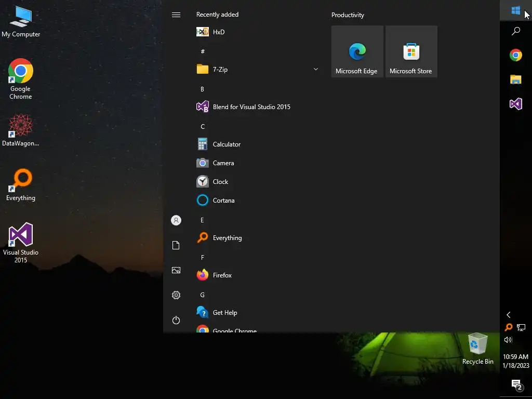Click the 'Recently added' heading
Screen dimensions: 532x399
pyautogui.click(x=217, y=15)
